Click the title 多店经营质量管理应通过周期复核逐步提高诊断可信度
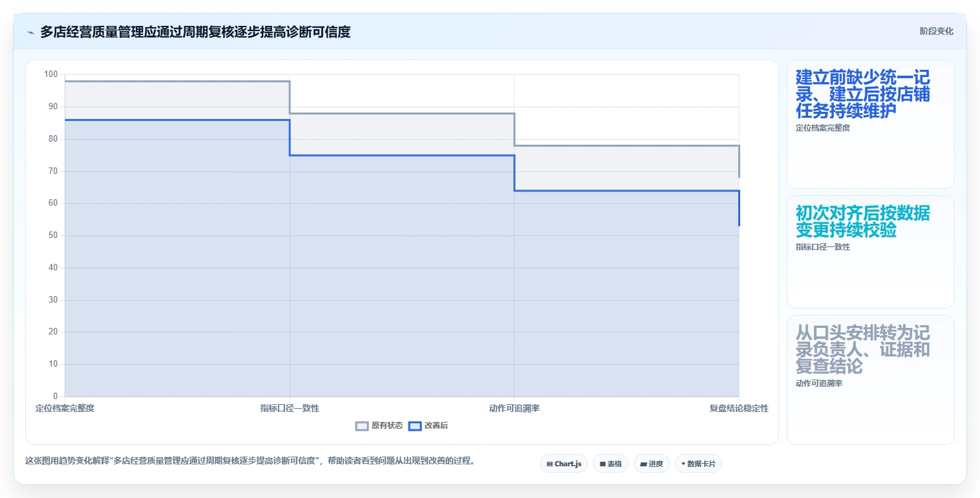This screenshot has width=980, height=498. tap(195, 32)
